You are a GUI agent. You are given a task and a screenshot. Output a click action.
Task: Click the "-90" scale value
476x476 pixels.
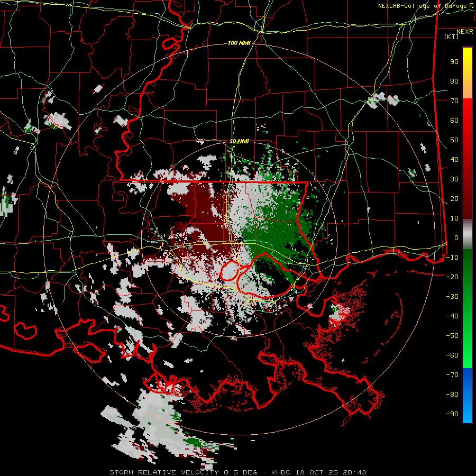pos(452,414)
